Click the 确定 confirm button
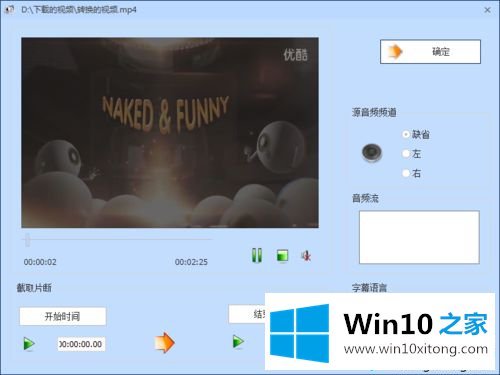Viewport: 500px width, 375px height. click(430, 52)
